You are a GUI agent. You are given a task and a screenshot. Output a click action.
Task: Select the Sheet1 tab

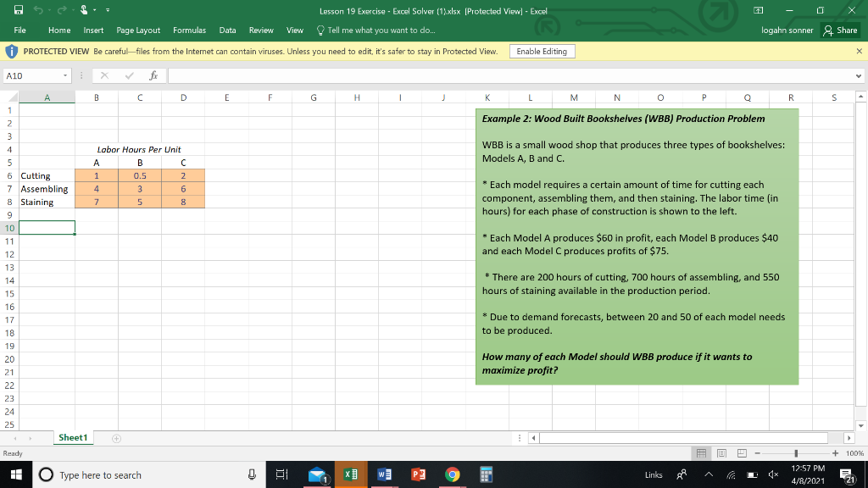coord(73,437)
